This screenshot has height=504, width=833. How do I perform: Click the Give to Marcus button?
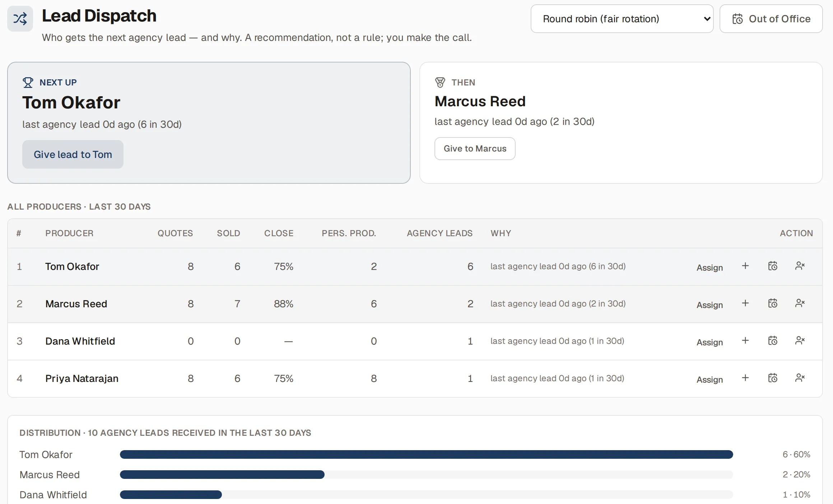(475, 149)
